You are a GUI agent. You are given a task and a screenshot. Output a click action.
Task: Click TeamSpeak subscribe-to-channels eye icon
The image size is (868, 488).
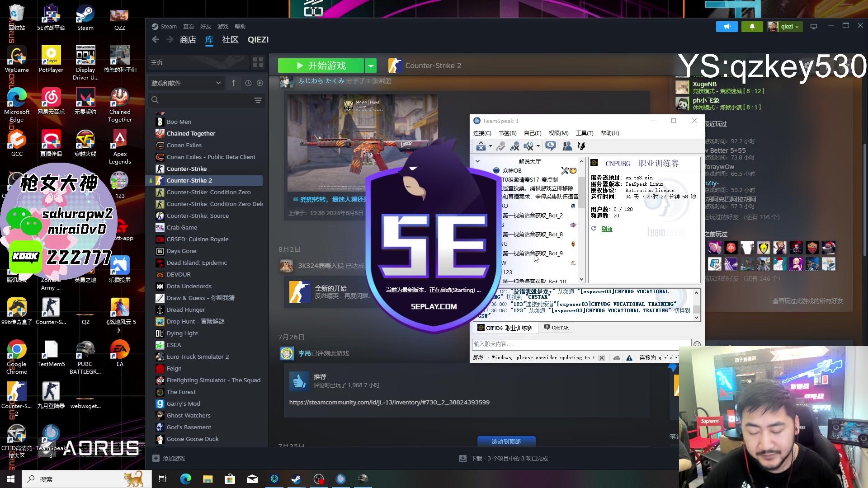point(550,146)
